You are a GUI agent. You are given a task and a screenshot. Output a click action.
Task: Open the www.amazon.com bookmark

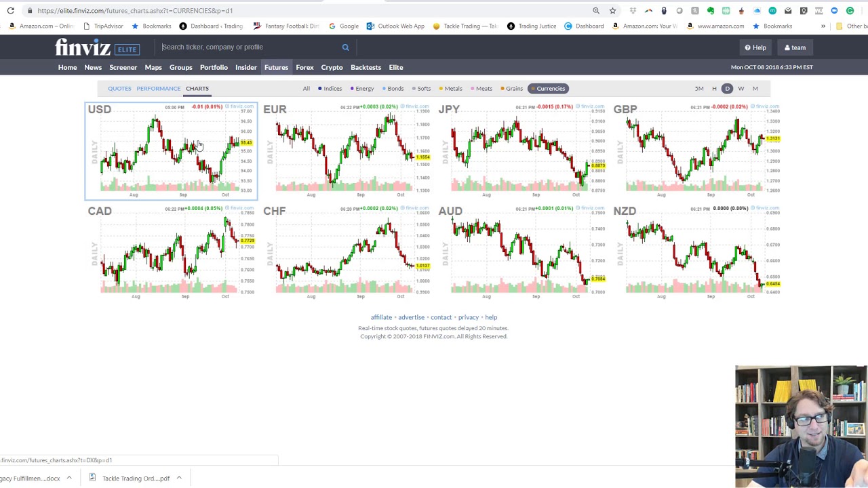pos(715,26)
